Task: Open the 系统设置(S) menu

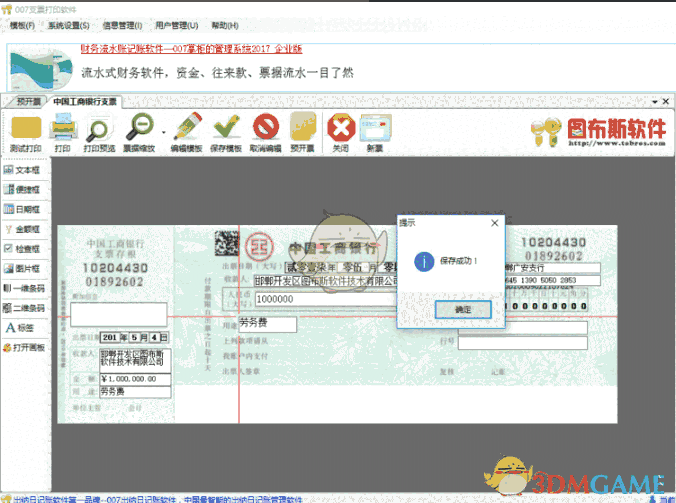Action: pyautogui.click(x=69, y=25)
